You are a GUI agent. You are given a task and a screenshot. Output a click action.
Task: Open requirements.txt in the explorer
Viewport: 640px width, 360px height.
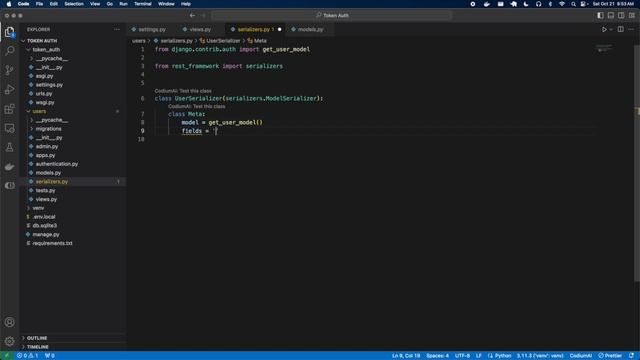[52, 243]
